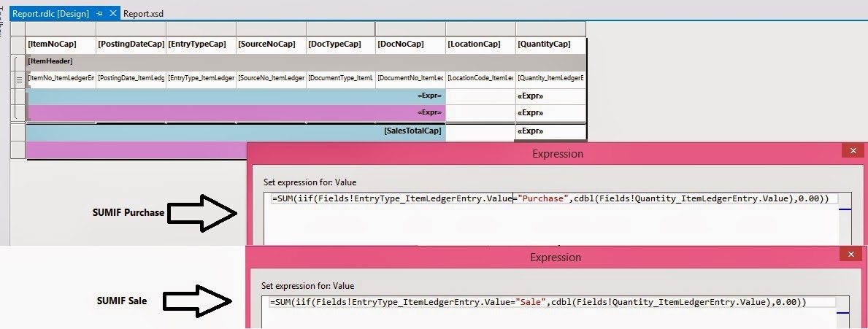Close the upper Expression dialog

pos(851,151)
